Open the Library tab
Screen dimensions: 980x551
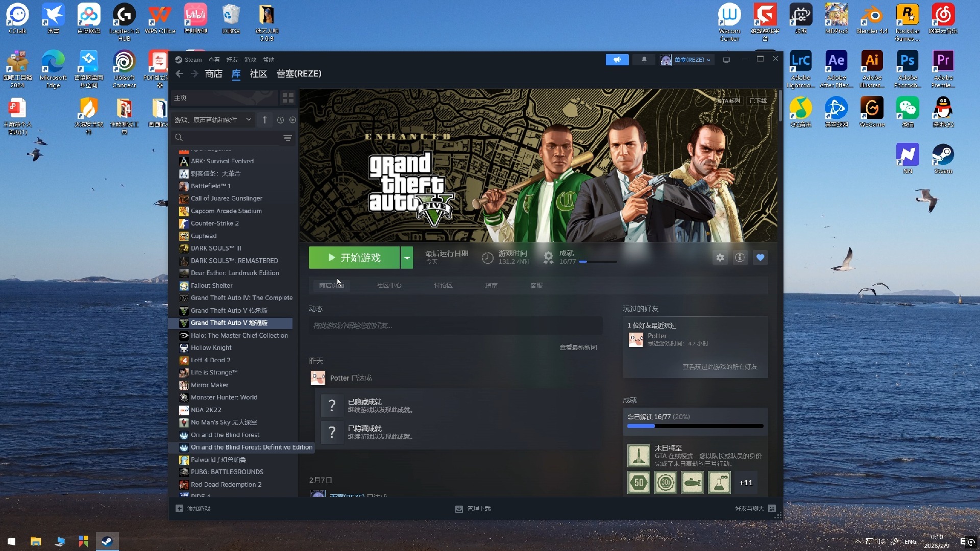tap(236, 74)
